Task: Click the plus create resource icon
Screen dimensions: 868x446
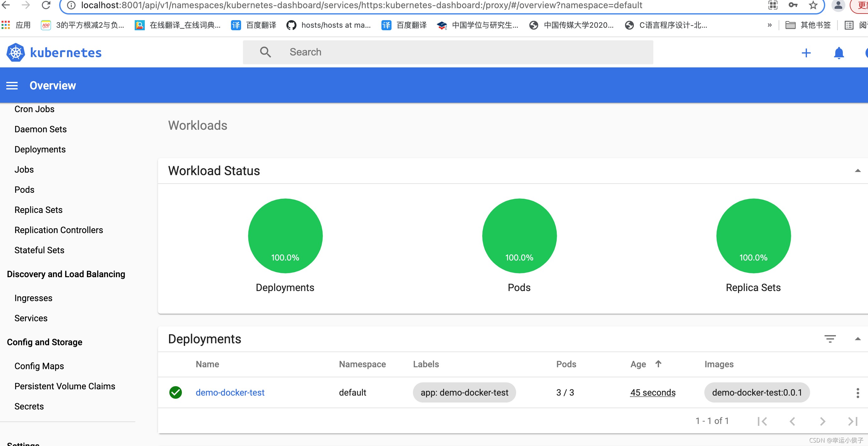Action: click(806, 53)
